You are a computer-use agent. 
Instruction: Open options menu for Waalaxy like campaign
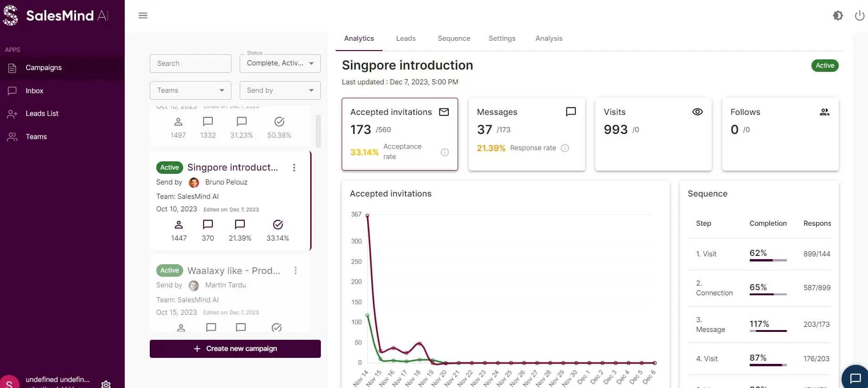point(295,271)
